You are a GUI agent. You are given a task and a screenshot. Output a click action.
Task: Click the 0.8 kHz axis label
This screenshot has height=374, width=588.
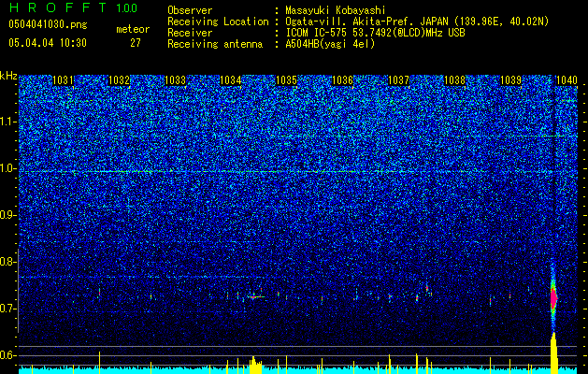[7, 262]
